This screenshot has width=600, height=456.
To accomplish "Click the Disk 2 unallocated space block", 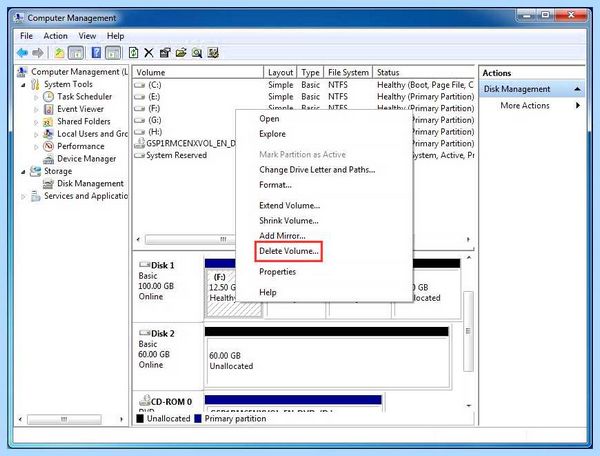I will (328, 361).
